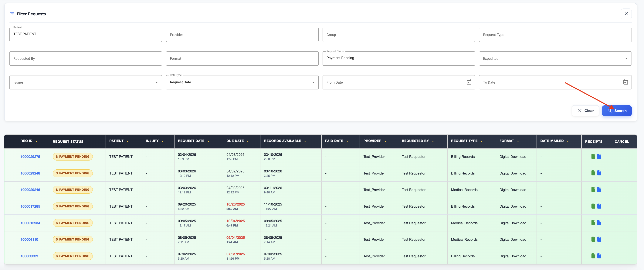Click the filter icon beside Filter Requests

12,14
